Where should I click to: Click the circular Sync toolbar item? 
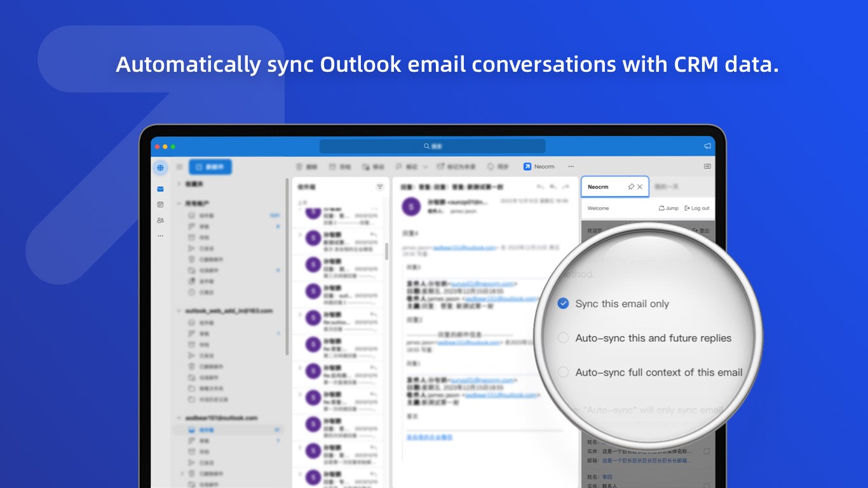[x=498, y=166]
